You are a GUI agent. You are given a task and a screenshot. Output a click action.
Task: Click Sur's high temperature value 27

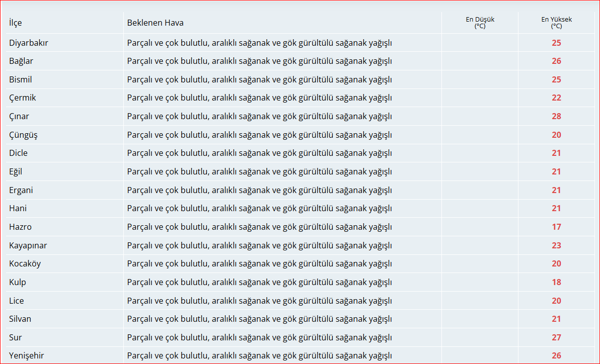click(x=556, y=337)
